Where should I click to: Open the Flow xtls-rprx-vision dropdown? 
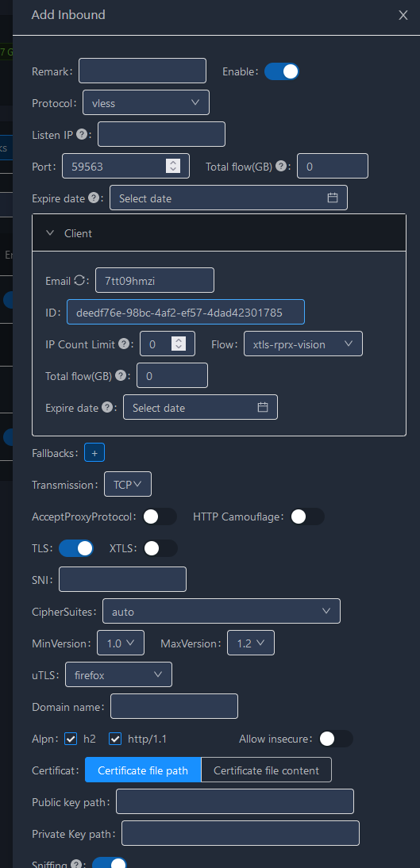303,344
